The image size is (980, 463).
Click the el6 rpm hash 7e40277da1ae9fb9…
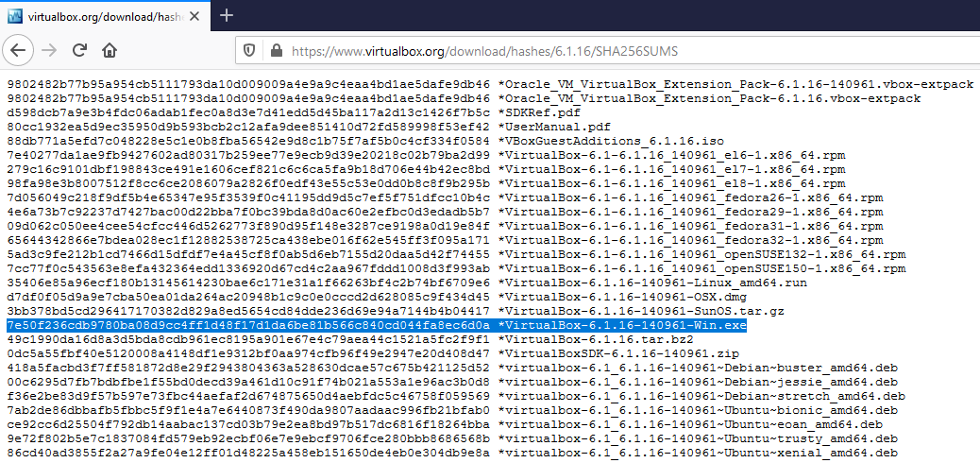point(248,155)
